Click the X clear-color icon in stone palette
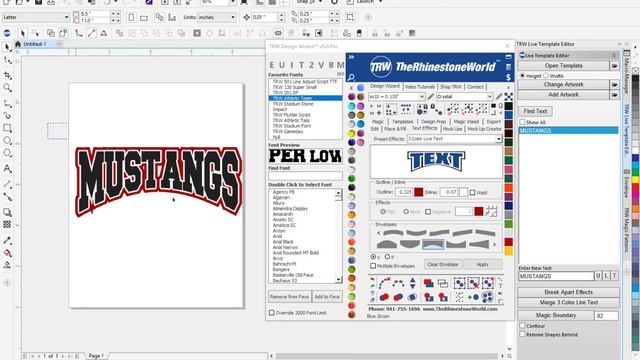Image resolution: width=640 pixels, height=360 pixels. pyautogui.click(x=351, y=88)
